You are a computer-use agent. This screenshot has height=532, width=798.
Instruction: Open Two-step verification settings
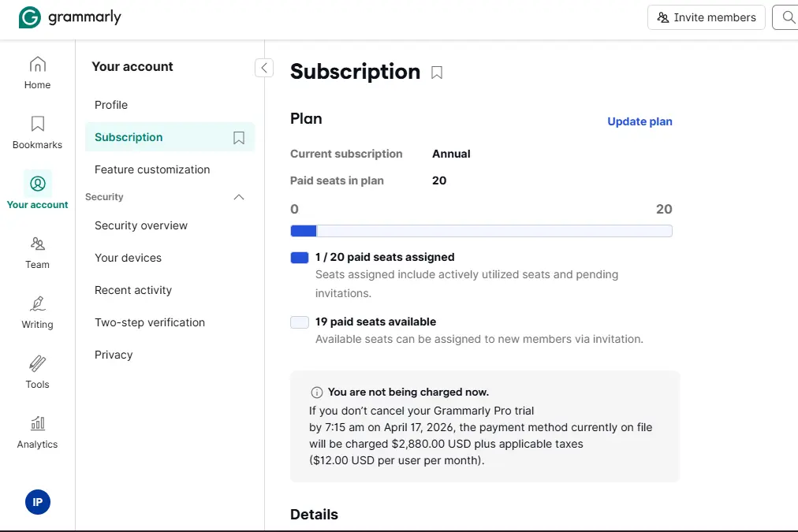150,322
